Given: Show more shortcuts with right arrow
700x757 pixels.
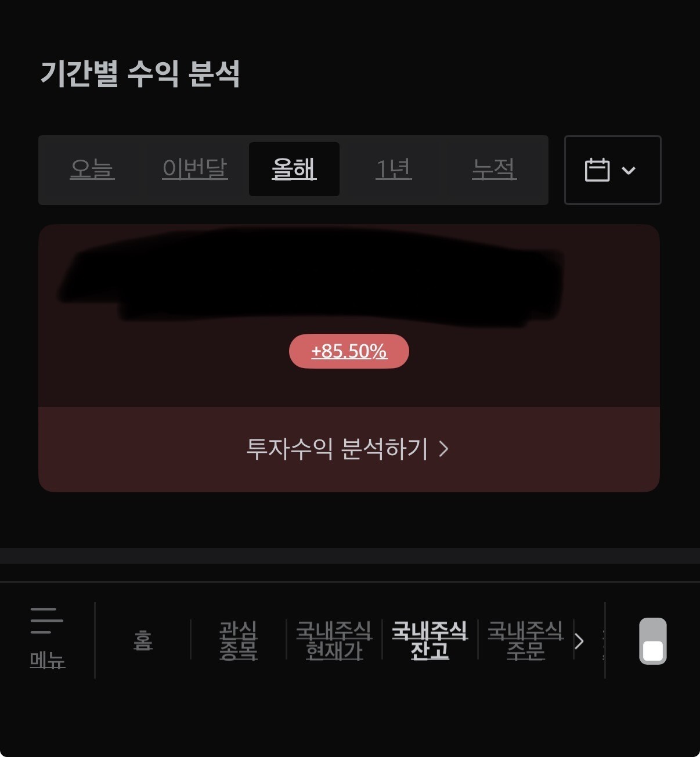Looking at the screenshot, I should [x=579, y=641].
